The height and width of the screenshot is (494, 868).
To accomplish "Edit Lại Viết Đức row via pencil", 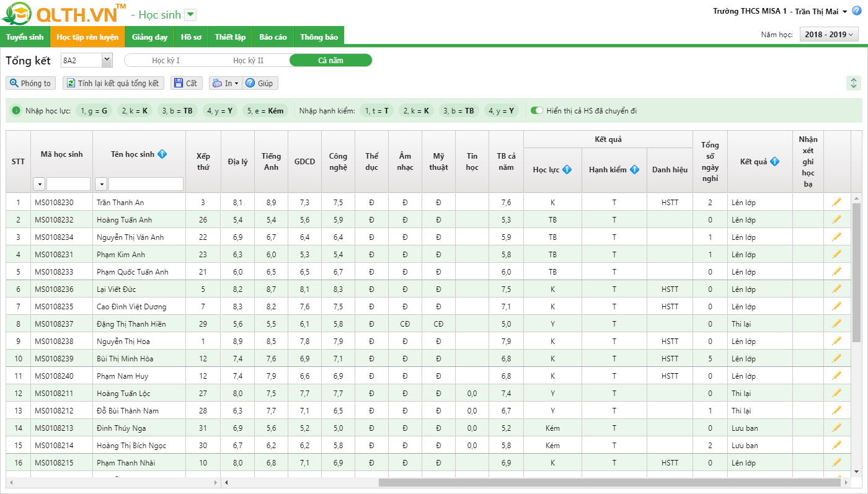I will pos(836,289).
